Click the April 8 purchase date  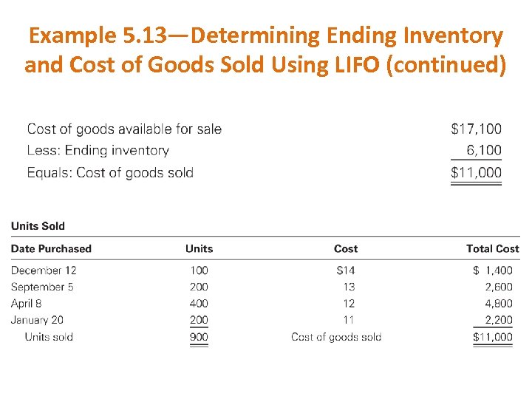point(26,303)
